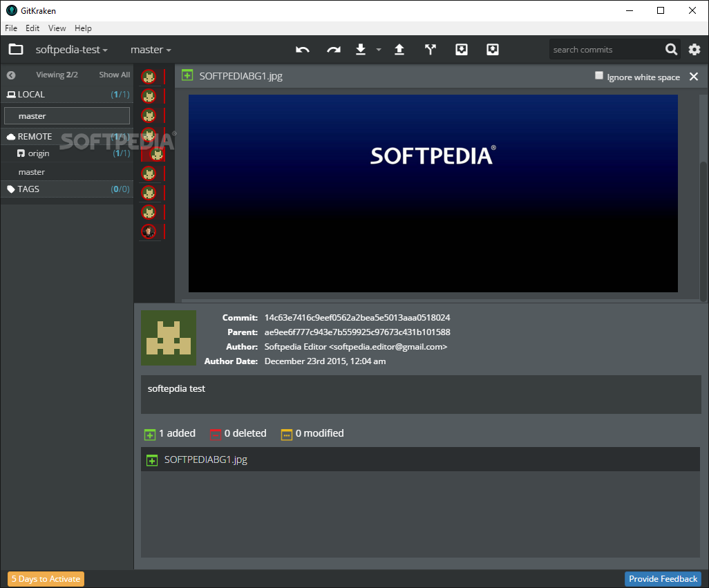Minimize the GitKraken window
Viewport: 709px width, 588px height.
(x=630, y=10)
